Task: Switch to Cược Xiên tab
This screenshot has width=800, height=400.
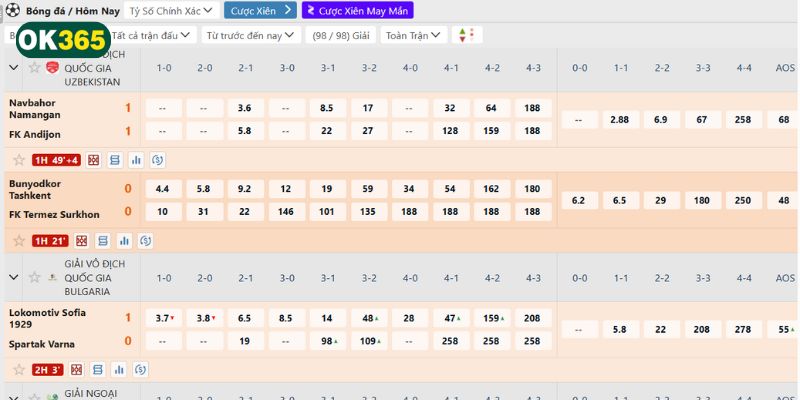Action: 259,10
